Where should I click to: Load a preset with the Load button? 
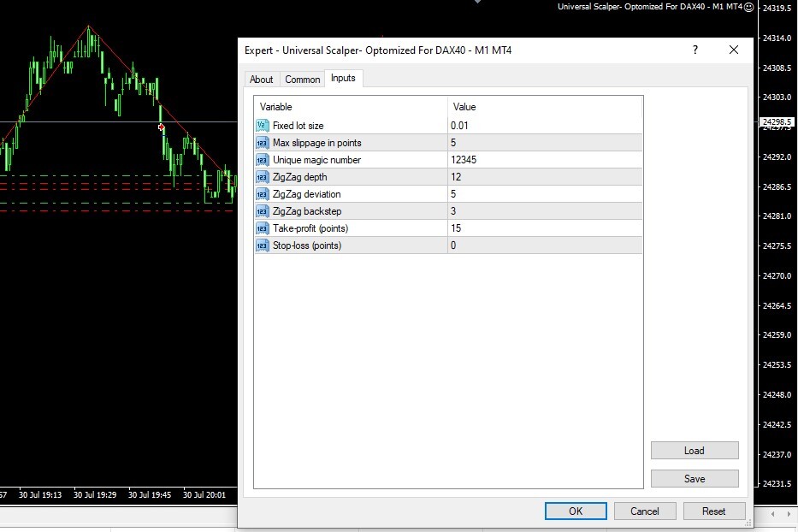[x=695, y=451]
